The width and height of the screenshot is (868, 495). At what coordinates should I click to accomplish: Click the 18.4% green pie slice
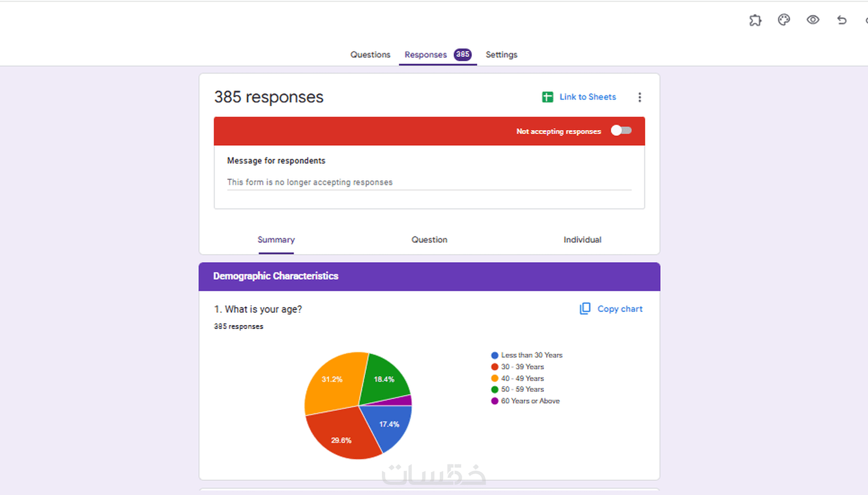tap(384, 379)
